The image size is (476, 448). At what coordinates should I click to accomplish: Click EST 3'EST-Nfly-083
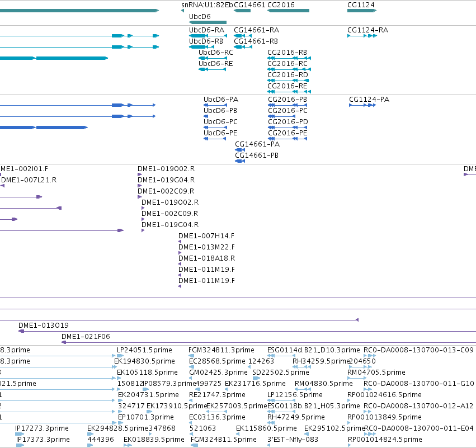pos(269,445)
